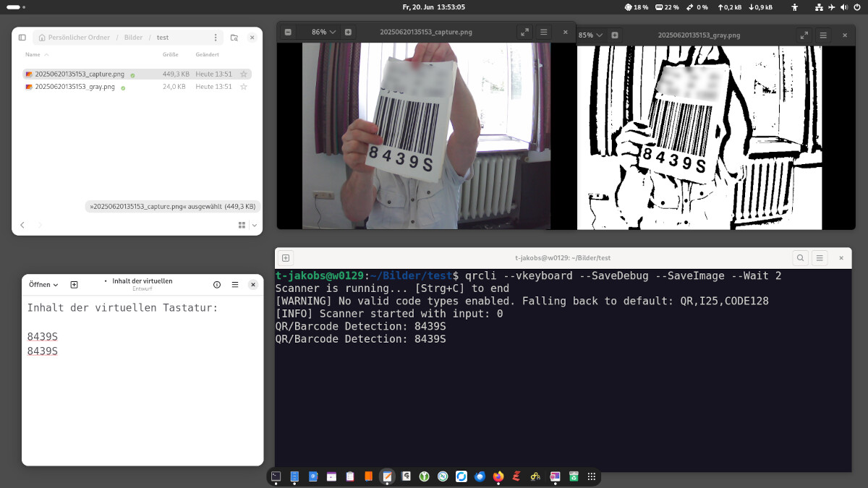
Task: Open the Activities overview pill in the top bar
Action: click(x=15, y=7)
